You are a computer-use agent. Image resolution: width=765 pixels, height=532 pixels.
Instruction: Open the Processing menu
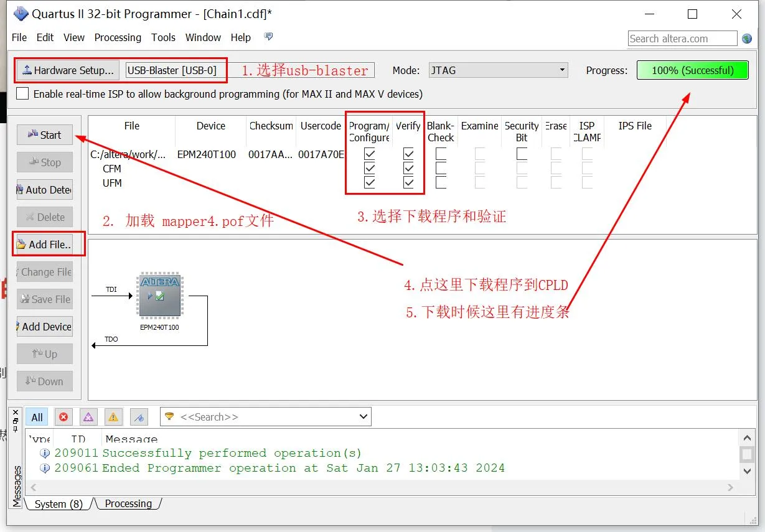(x=118, y=37)
